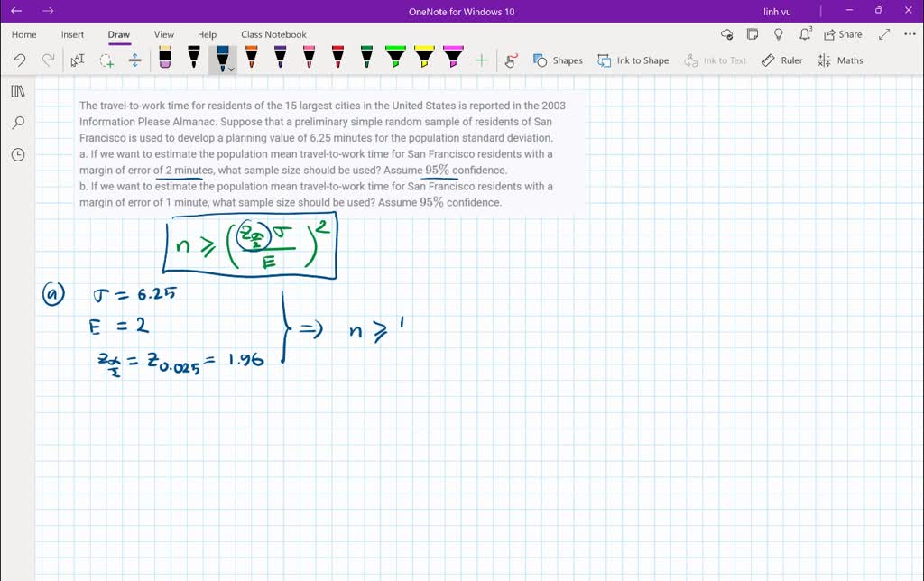Viewport: 924px width, 581px height.
Task: Click the Insert or Remove Space tool
Action: tap(135, 60)
